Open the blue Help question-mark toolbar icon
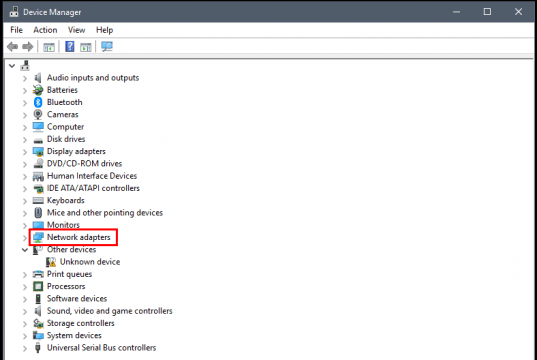Screen dimensions: 537x360 click(70, 47)
